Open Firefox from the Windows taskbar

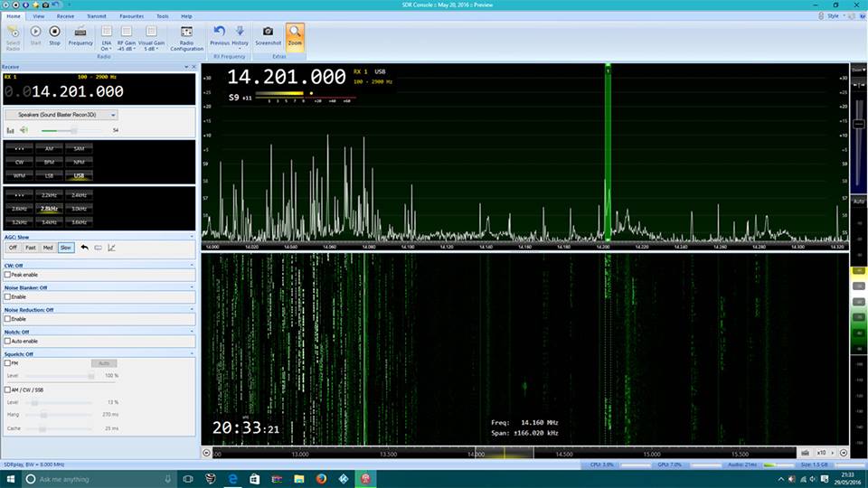click(x=321, y=479)
